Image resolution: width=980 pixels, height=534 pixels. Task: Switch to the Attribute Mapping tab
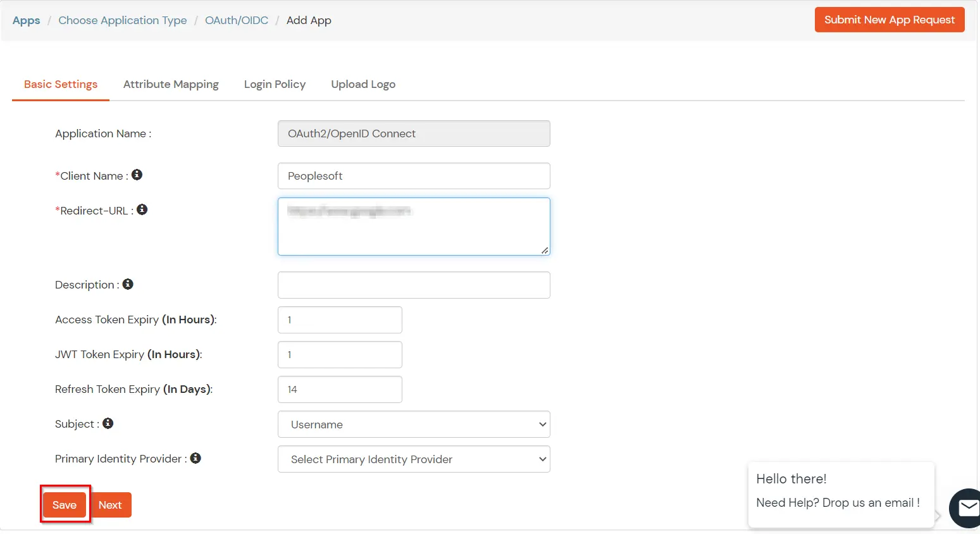coord(171,84)
